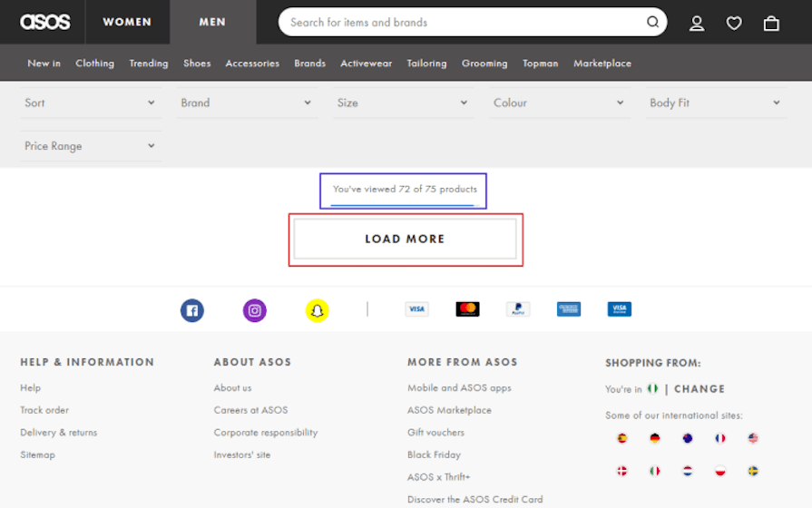The image size is (812, 508).
Task: Click the viewed products progress bar
Action: pyautogui.click(x=403, y=205)
